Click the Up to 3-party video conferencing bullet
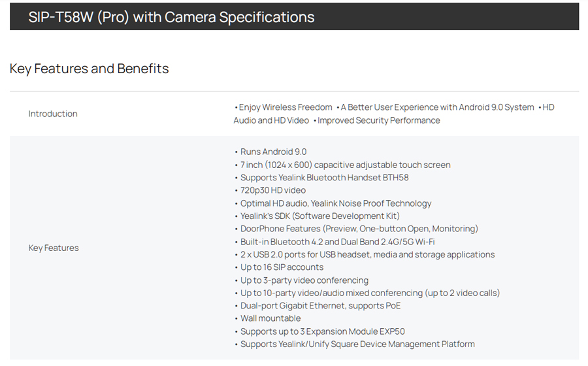Screen dimensions: 588x366 pos(304,280)
